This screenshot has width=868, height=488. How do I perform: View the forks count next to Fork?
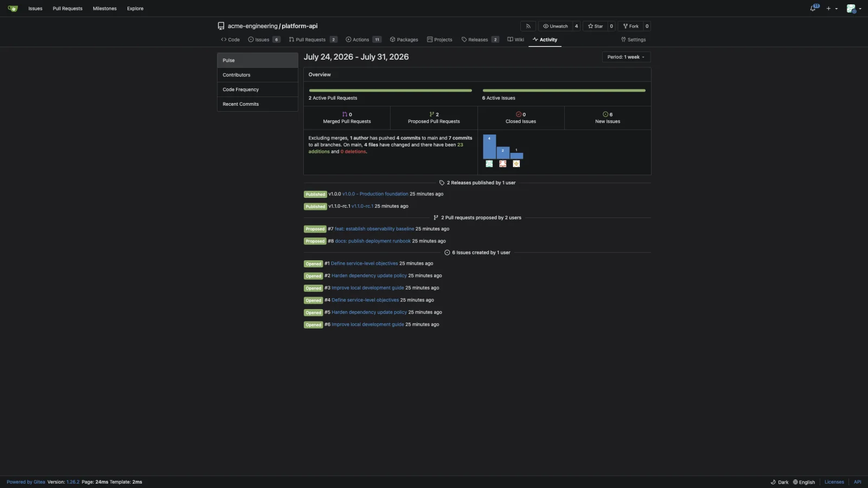647,26
